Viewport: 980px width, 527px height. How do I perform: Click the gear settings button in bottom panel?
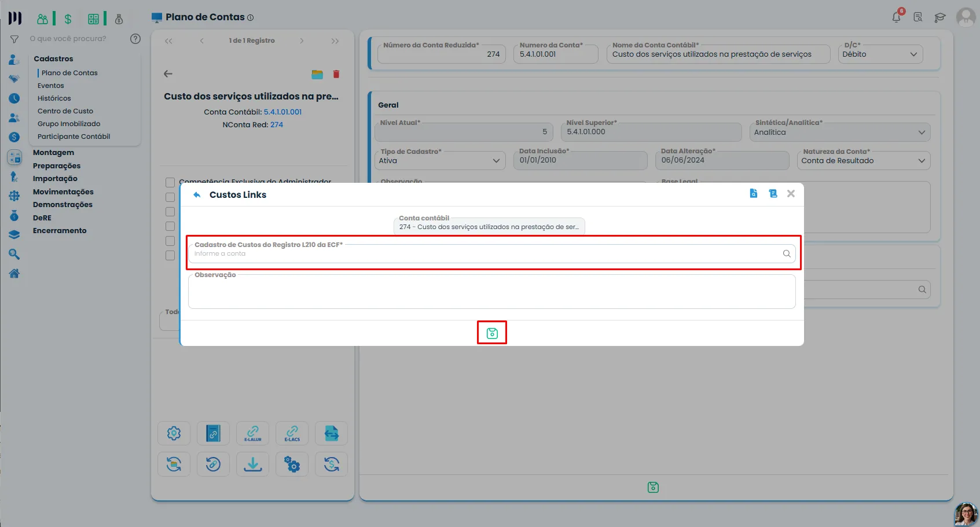174,434
